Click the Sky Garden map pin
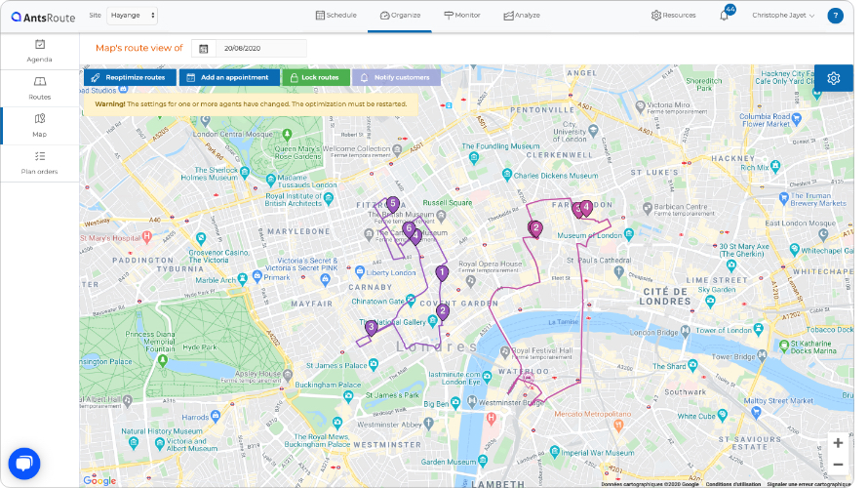Screen dimensions: 868x488 (x=711, y=302)
